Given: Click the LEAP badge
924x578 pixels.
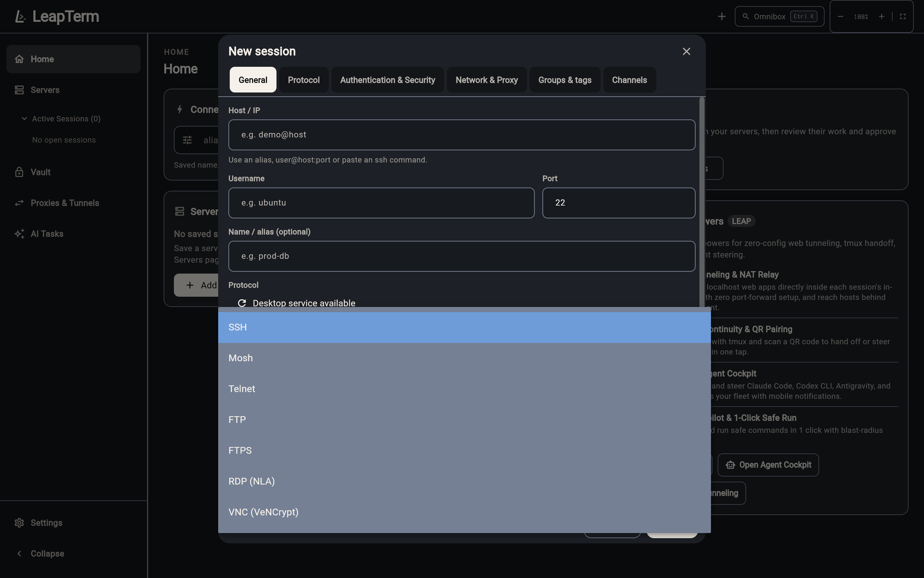Looking at the screenshot, I should pyautogui.click(x=741, y=221).
